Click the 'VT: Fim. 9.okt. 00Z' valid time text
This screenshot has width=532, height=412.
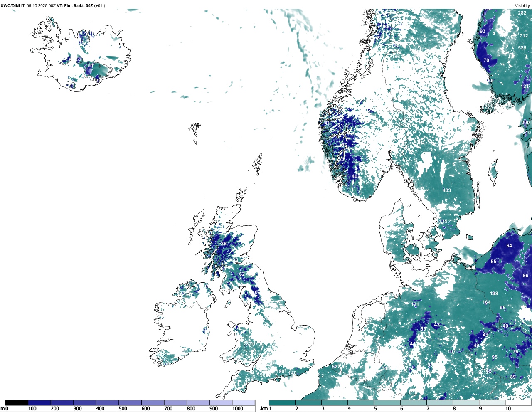[x=75, y=5]
